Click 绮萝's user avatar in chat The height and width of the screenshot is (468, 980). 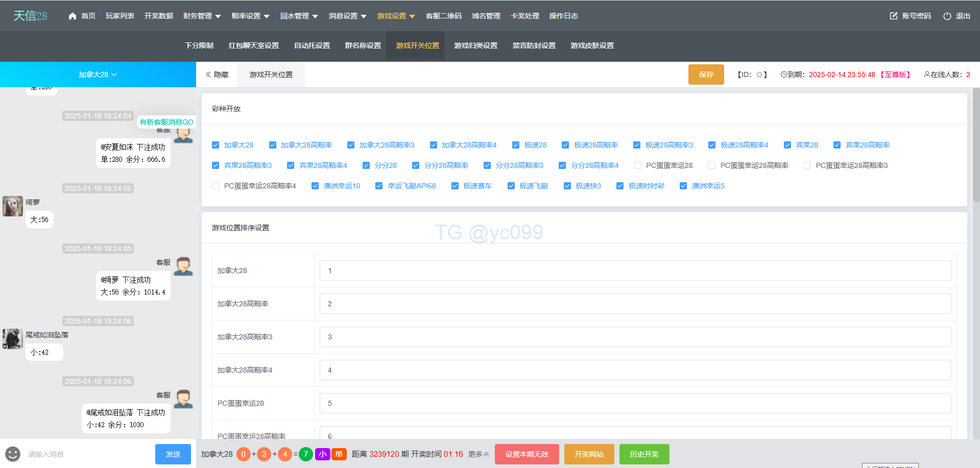pyautogui.click(x=13, y=206)
